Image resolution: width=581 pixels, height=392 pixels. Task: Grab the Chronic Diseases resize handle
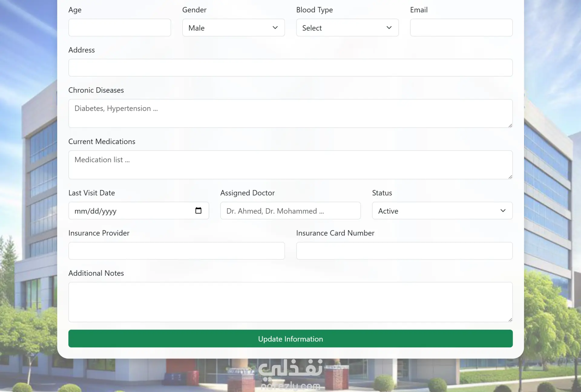pos(510,125)
